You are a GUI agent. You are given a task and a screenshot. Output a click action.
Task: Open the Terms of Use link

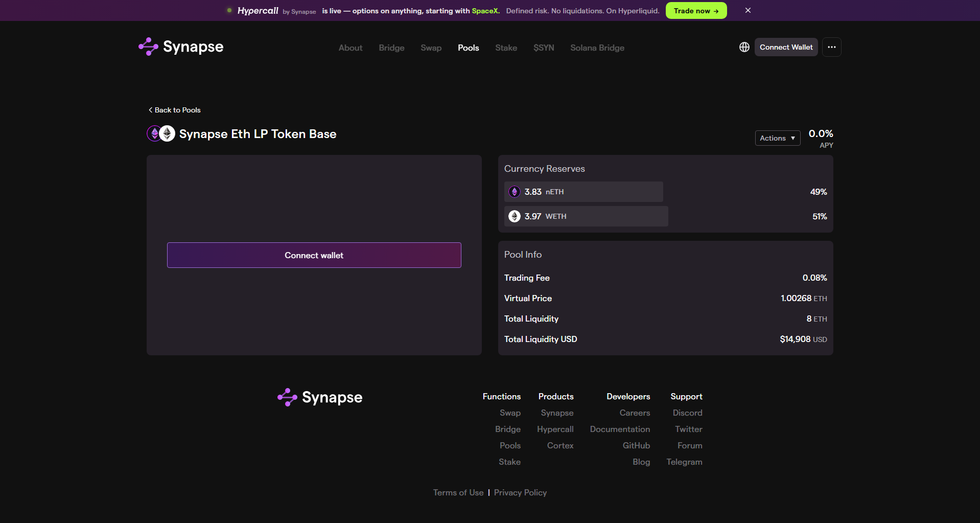458,492
